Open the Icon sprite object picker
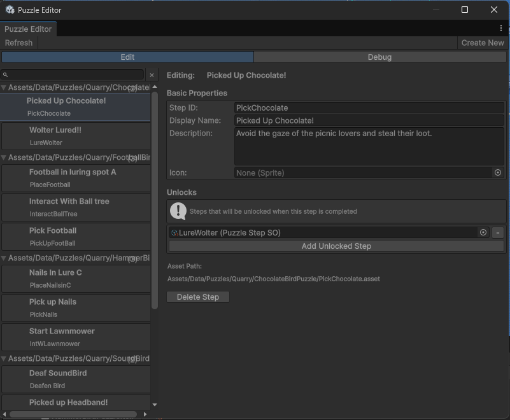This screenshot has height=420, width=510. click(498, 172)
